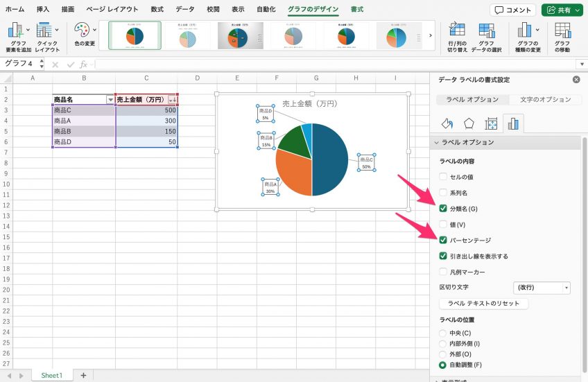Click the 行/列の切り替え icon
The width and height of the screenshot is (588, 382).
(x=457, y=31)
